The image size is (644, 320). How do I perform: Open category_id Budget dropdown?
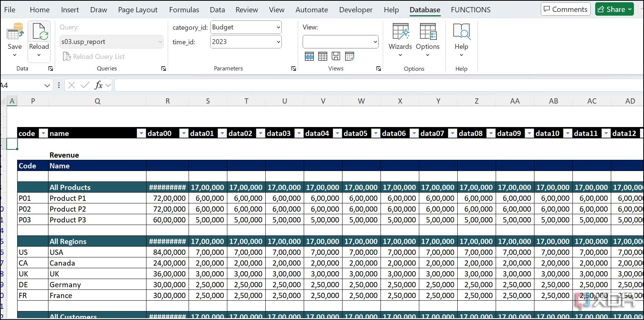point(246,27)
